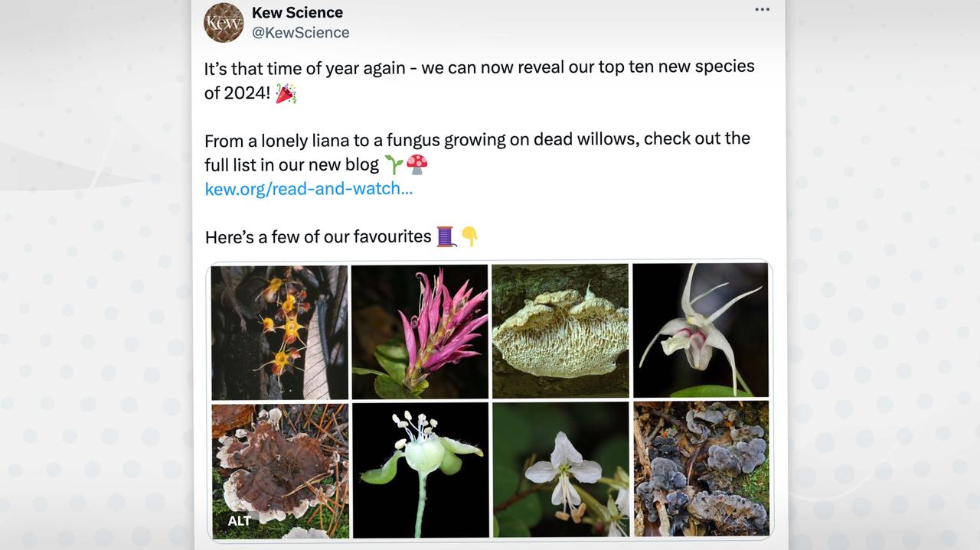View the white four-petal flower photo
The width and height of the screenshot is (980, 550).
560,470
